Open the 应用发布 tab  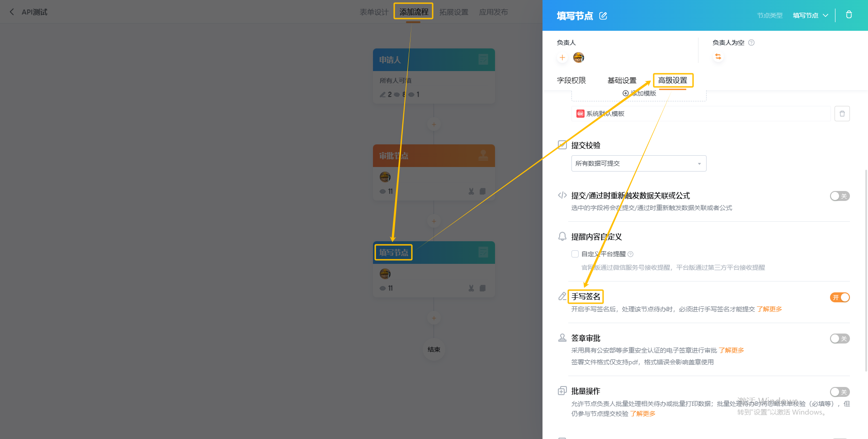[494, 12]
